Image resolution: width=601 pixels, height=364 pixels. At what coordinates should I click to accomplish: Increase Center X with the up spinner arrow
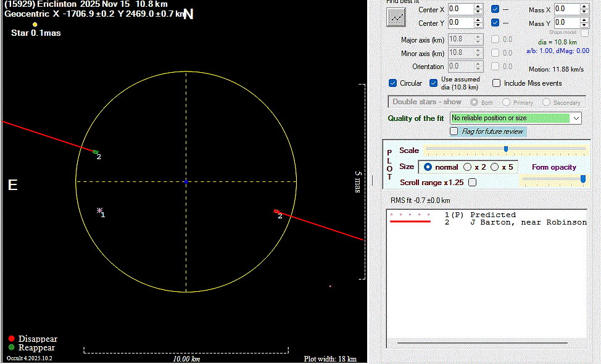pyautogui.click(x=478, y=6)
